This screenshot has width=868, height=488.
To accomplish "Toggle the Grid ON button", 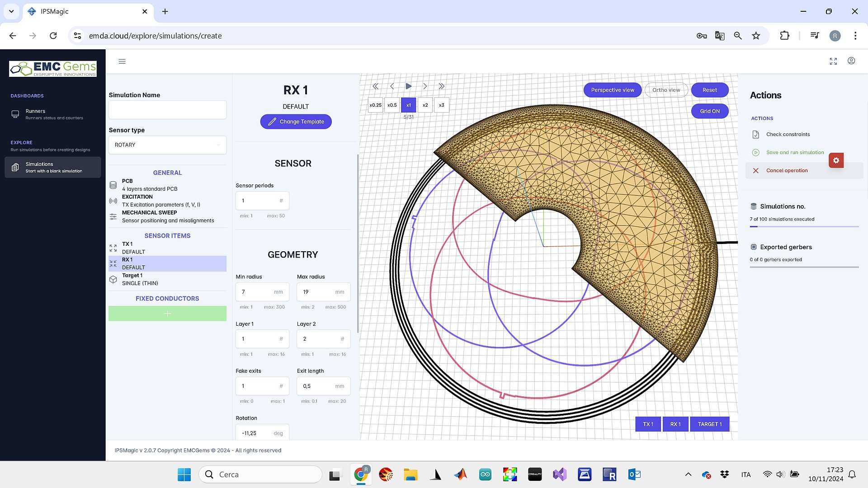I will (709, 111).
